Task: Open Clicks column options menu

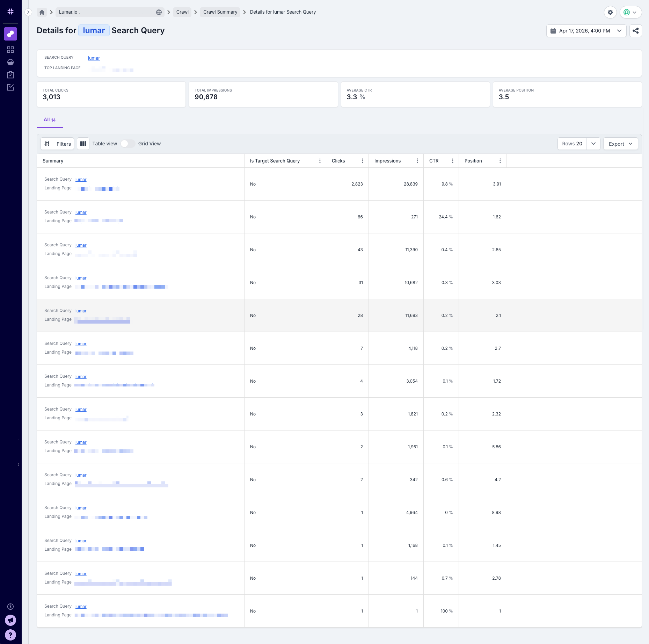Action: (x=362, y=161)
